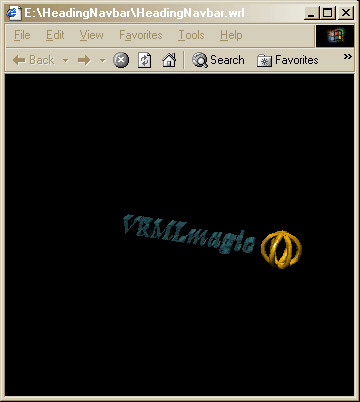
Task: Open the Tools menu
Action: tap(191, 35)
